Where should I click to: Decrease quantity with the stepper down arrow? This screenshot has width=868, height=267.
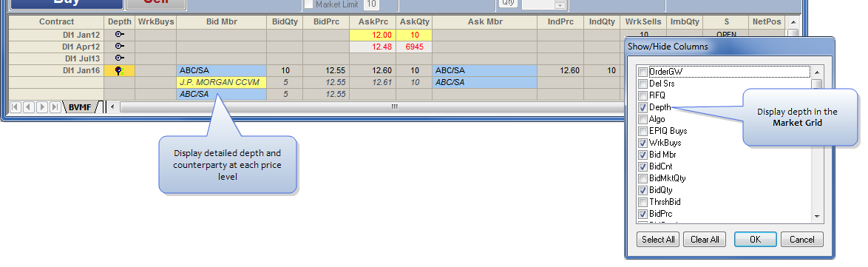(560, 5)
